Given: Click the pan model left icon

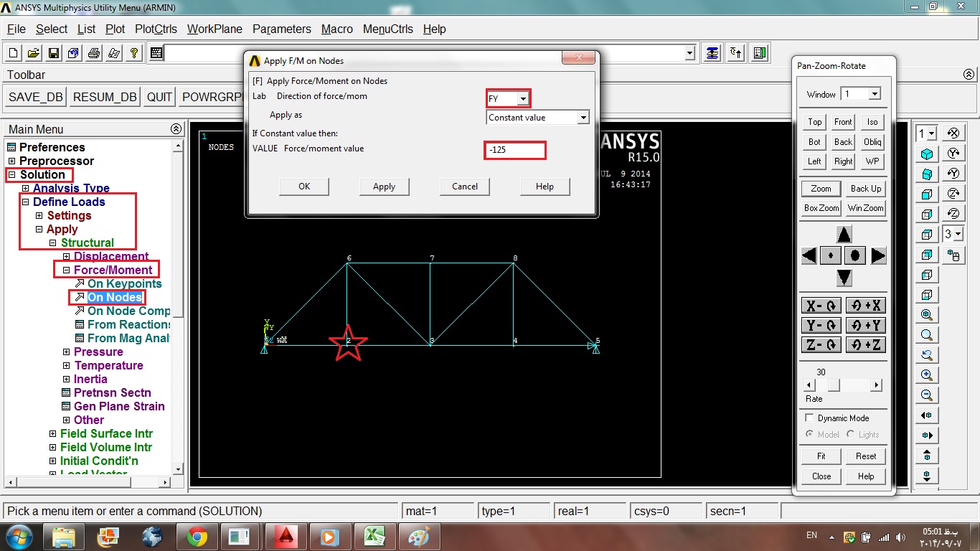Looking at the screenshot, I should 927,415.
